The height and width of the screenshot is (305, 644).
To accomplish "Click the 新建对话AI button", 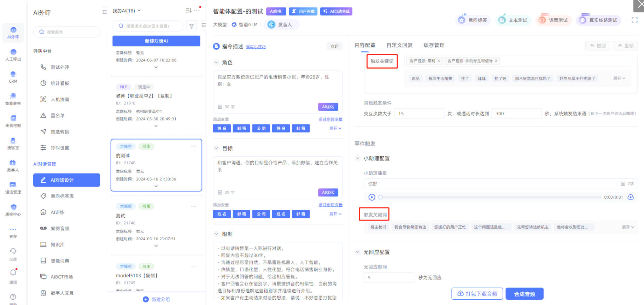I will (x=156, y=41).
